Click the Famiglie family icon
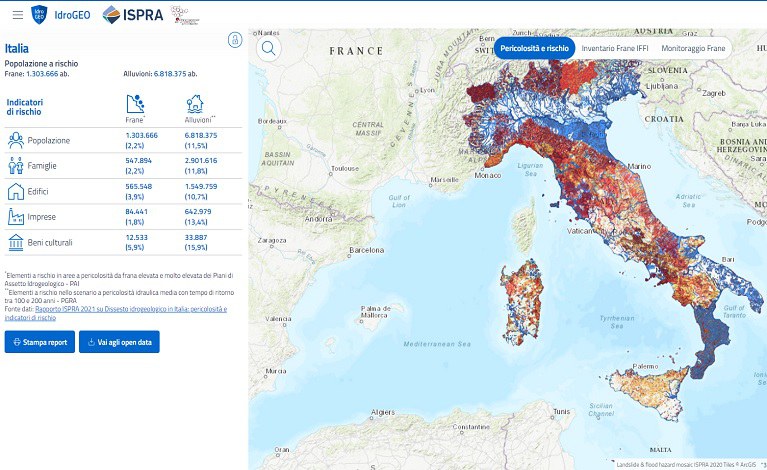This screenshot has width=767, height=470. coord(15,165)
